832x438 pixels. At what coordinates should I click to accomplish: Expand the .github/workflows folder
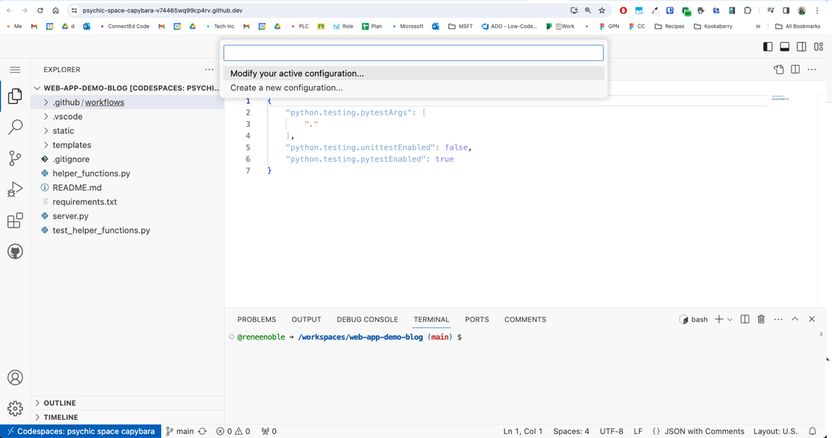tap(127, 102)
